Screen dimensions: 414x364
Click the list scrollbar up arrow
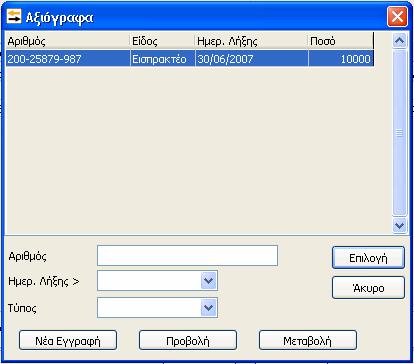[399, 41]
